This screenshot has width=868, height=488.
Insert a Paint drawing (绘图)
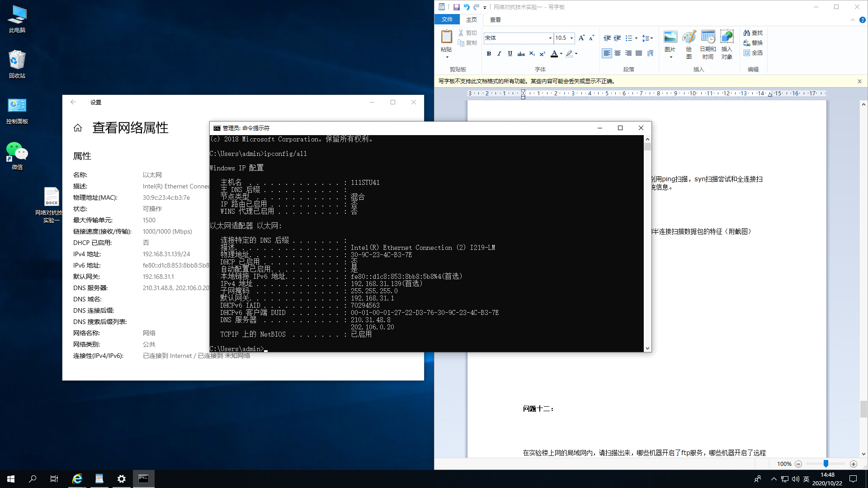689,44
